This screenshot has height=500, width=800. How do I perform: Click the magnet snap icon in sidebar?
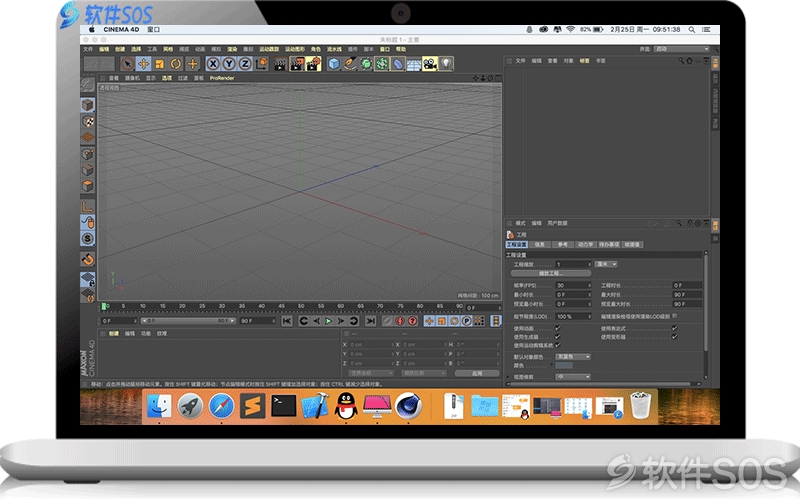(x=88, y=259)
